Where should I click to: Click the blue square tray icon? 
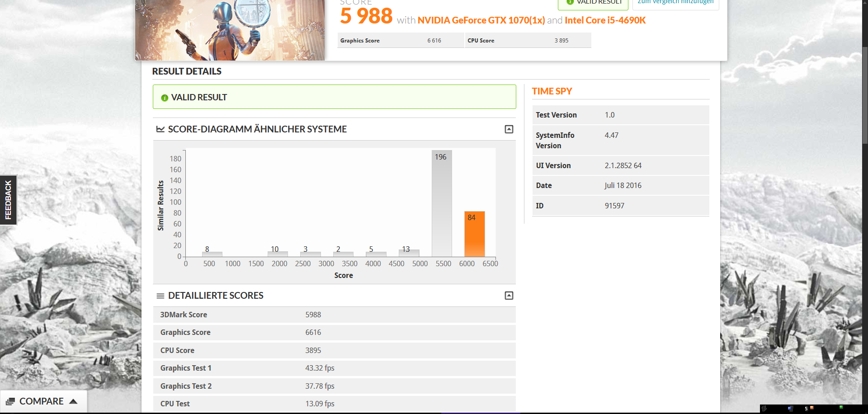[790, 409]
